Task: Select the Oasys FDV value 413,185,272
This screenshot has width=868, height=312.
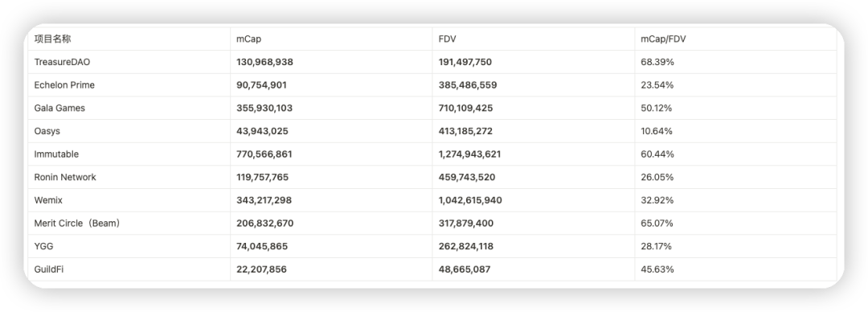Action: click(465, 131)
